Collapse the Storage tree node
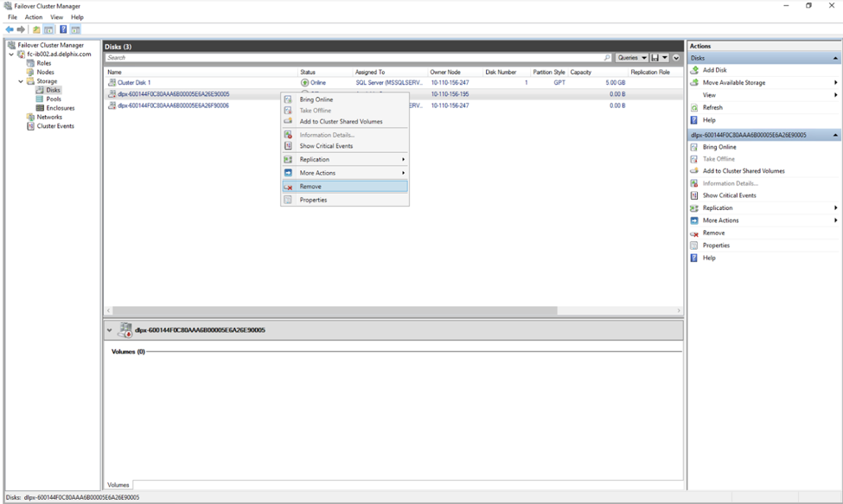 pyautogui.click(x=21, y=81)
